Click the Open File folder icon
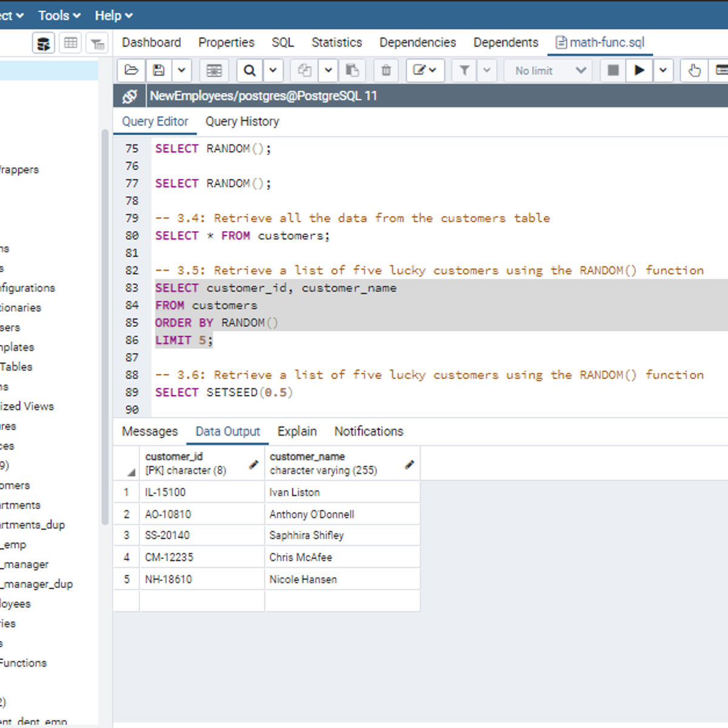 [x=131, y=70]
